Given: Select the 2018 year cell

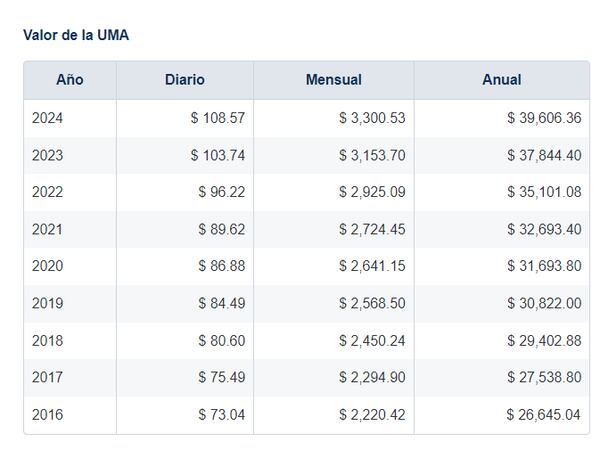Looking at the screenshot, I should (47, 340).
